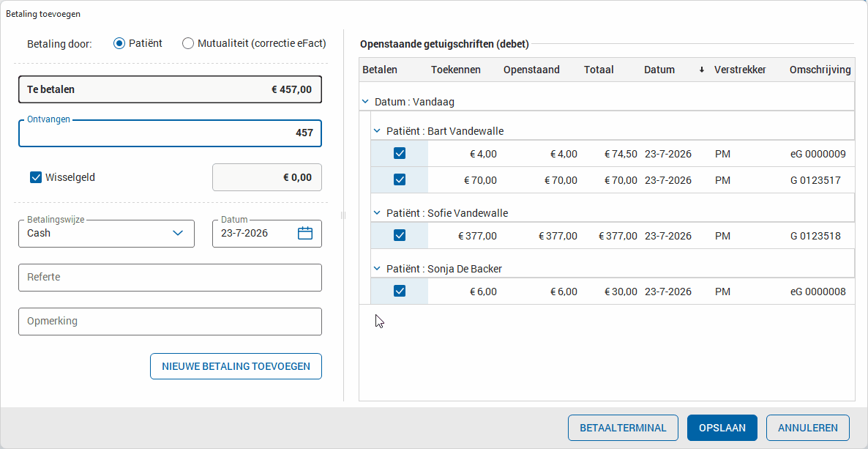
Task: Click description eG 0000009
Action: tap(818, 154)
